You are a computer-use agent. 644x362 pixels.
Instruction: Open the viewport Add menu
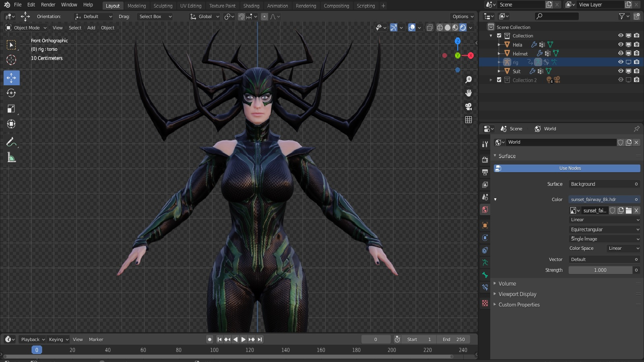[x=91, y=28]
